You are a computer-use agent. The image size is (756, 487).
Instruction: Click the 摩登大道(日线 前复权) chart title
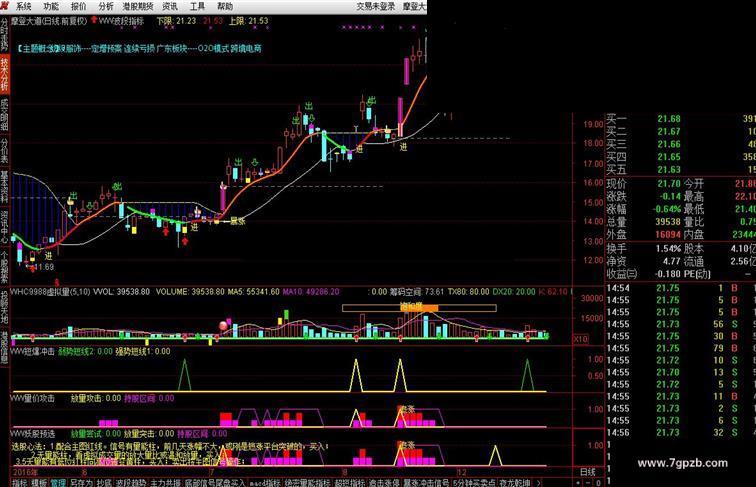coord(49,21)
